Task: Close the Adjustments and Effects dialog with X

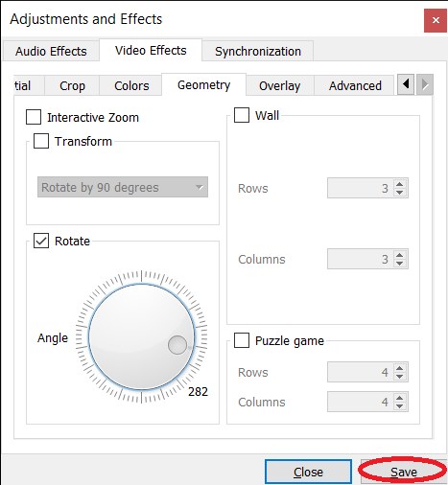Action: tap(436, 20)
